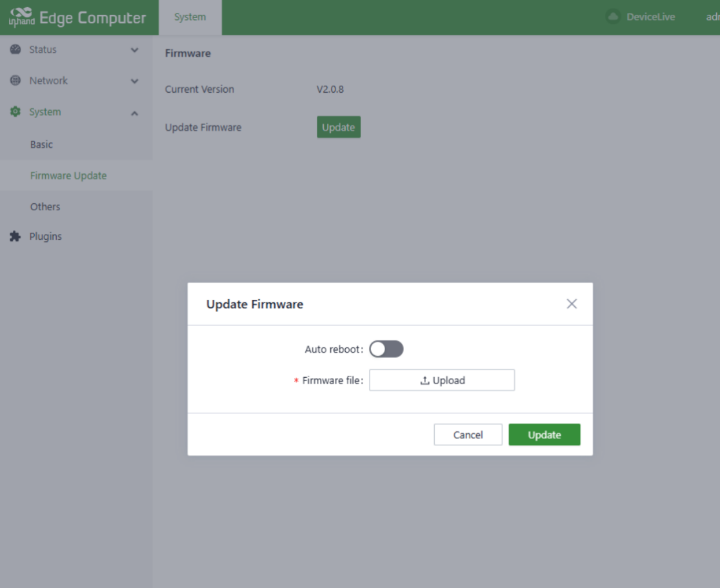The width and height of the screenshot is (720, 588).
Task: Switch to the System tab in header
Action: (190, 17)
